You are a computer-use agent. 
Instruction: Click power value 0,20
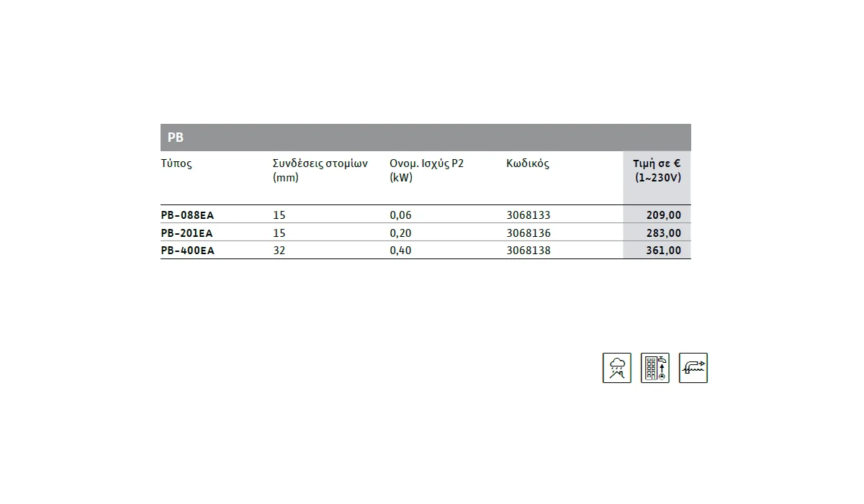(400, 233)
